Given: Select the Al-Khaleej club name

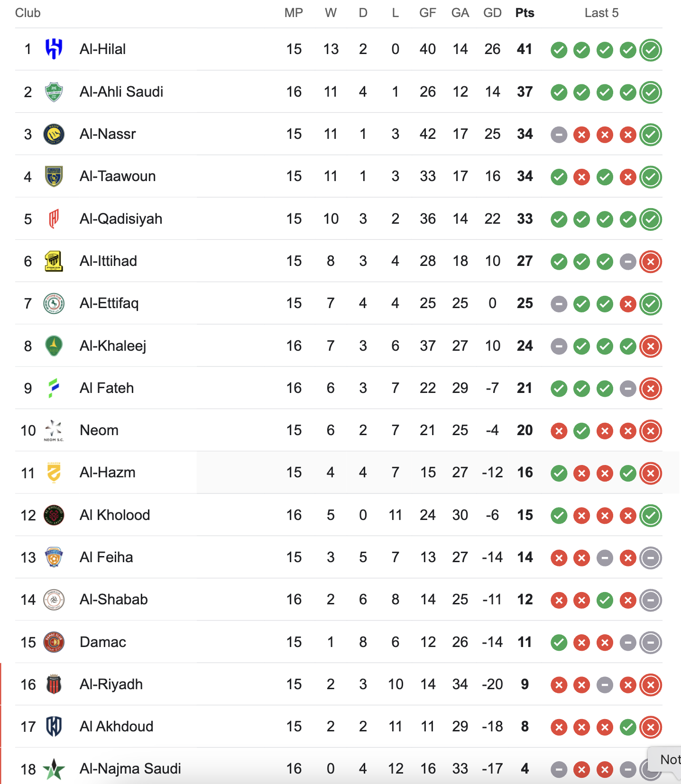Looking at the screenshot, I should point(112,346).
